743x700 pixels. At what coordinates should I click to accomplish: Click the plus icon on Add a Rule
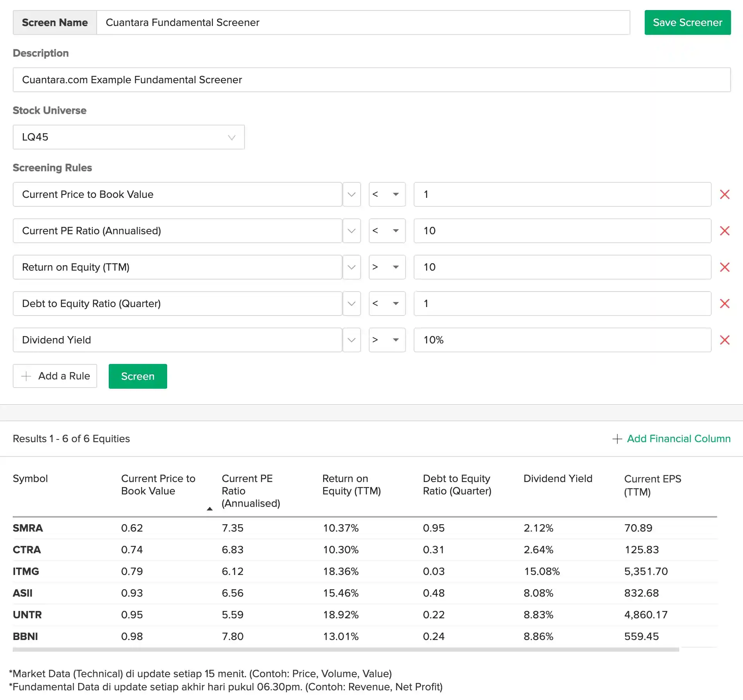(26, 376)
